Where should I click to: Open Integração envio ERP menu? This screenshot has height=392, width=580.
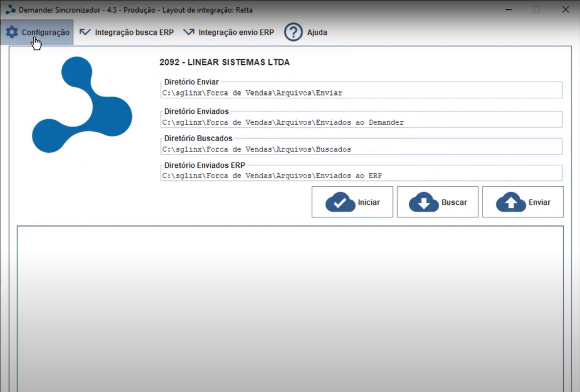236,32
